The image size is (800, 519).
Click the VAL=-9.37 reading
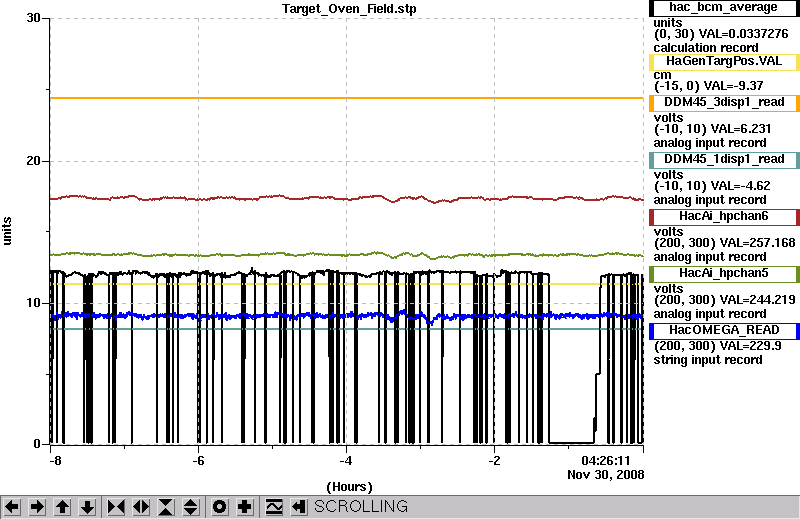pos(733,86)
